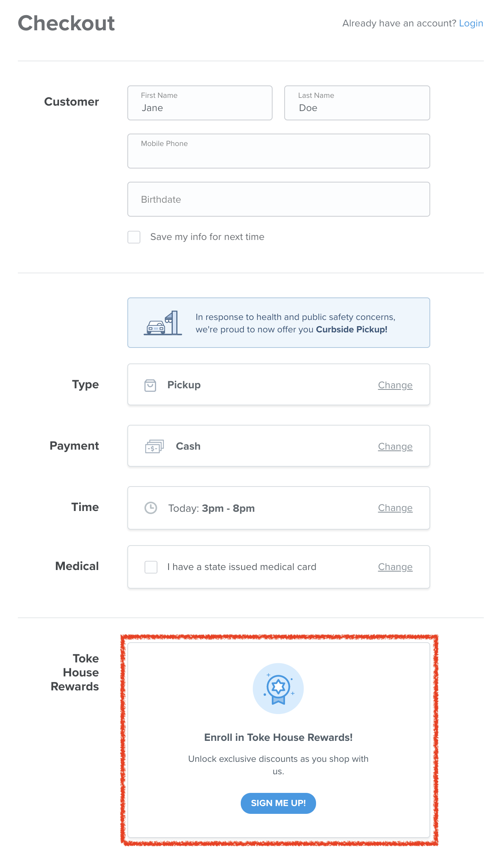
Task: Change the pickup Time window
Action: (x=395, y=507)
